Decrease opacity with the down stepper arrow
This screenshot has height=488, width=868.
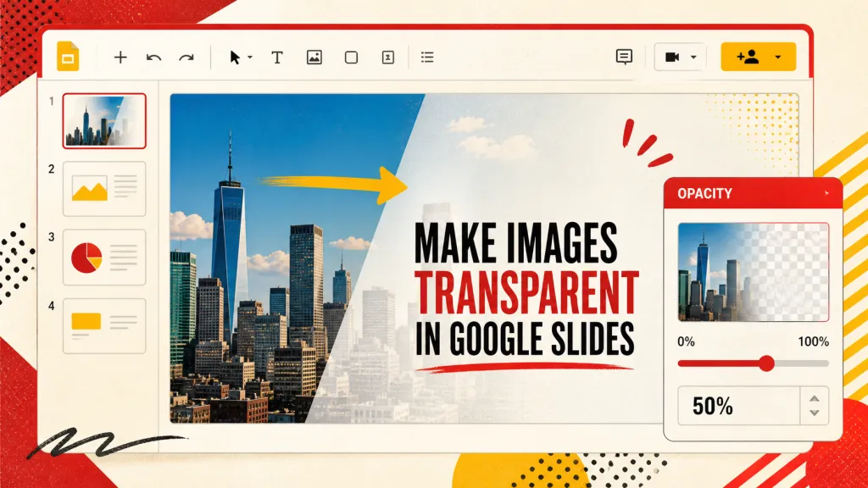815,413
